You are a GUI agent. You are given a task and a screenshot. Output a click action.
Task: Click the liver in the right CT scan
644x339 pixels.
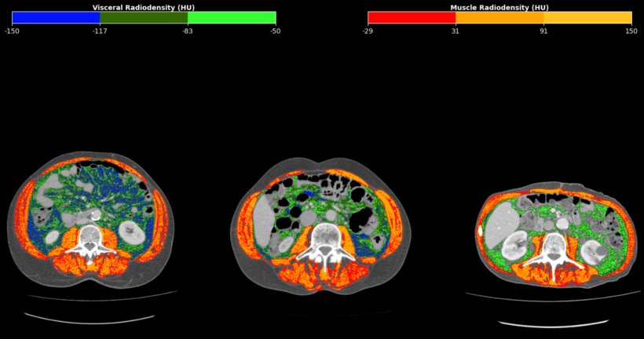click(502, 224)
